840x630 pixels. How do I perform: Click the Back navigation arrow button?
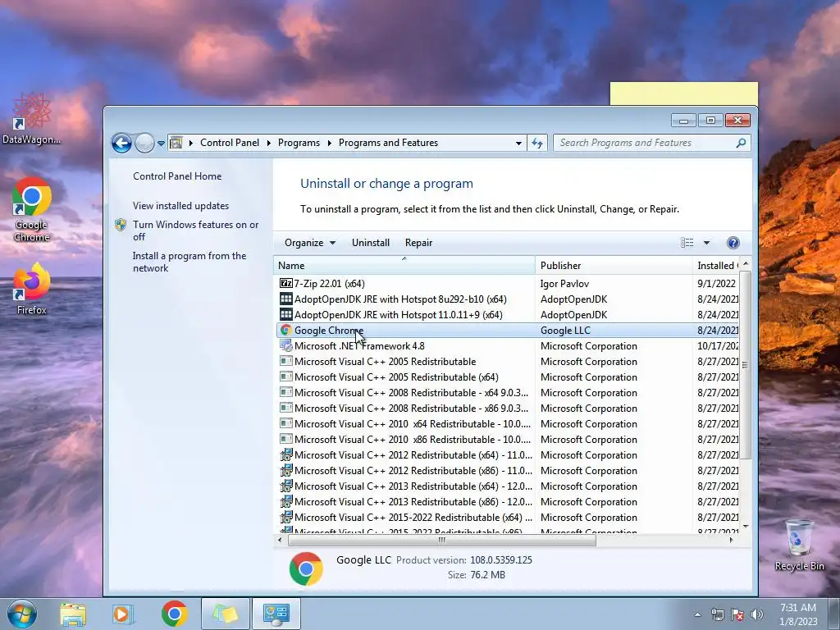(x=121, y=143)
